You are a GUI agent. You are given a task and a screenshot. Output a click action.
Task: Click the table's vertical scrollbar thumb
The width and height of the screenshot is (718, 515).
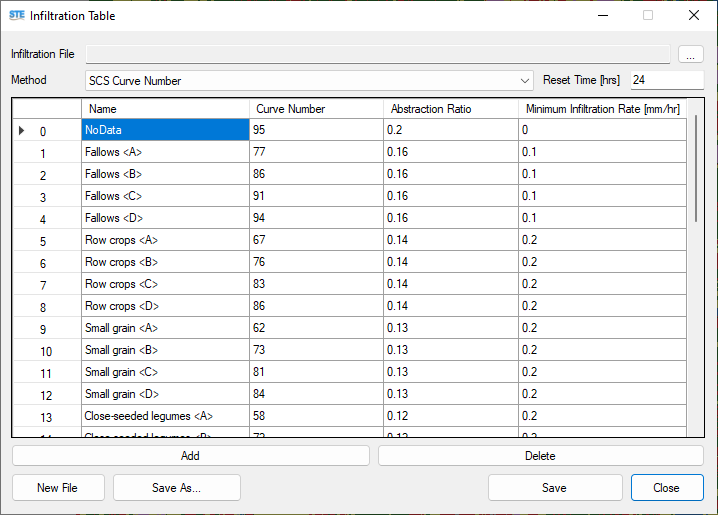click(696, 168)
